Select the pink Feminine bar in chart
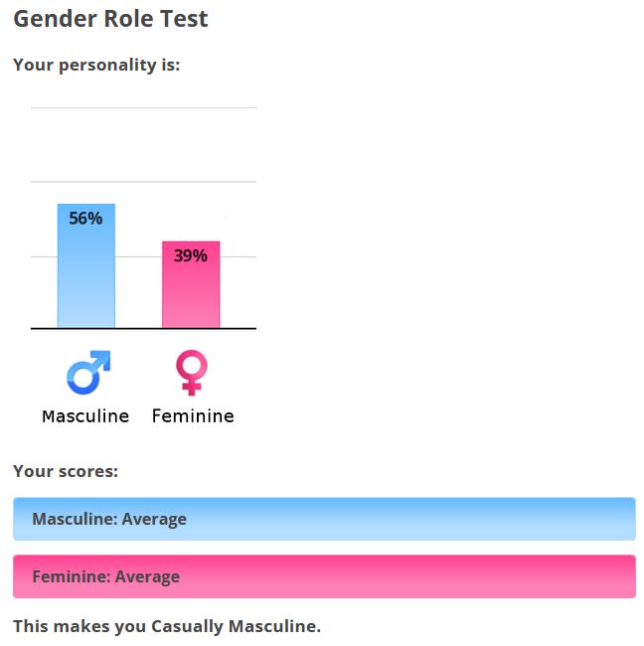 click(191, 284)
